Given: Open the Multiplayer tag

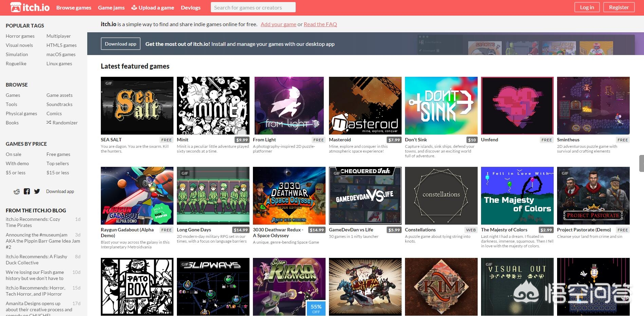Looking at the screenshot, I should (59, 36).
